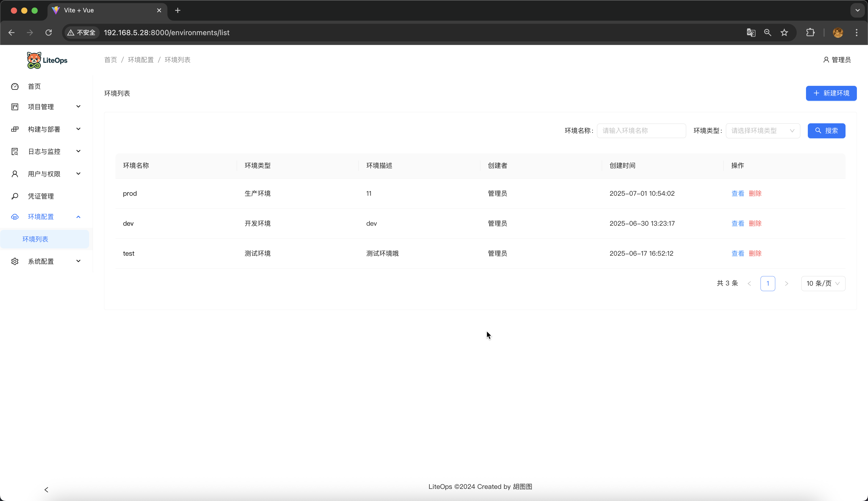View the dev environment via 查看

(x=738, y=224)
